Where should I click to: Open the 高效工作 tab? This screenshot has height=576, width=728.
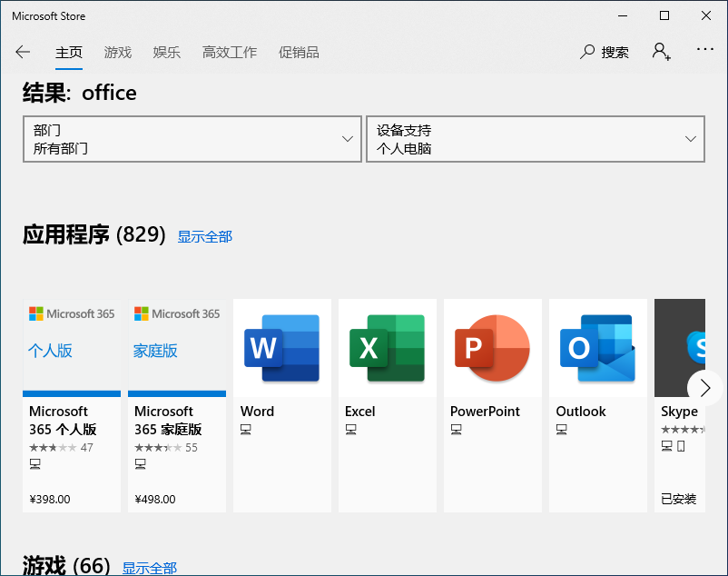230,52
